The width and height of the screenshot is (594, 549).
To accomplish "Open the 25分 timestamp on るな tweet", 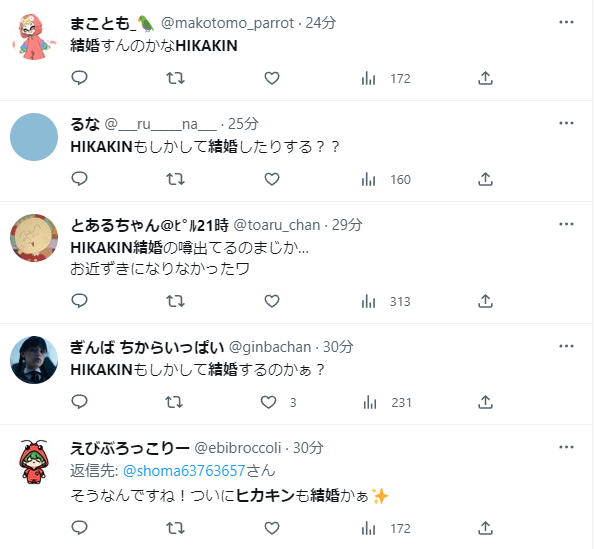I will pos(243,124).
